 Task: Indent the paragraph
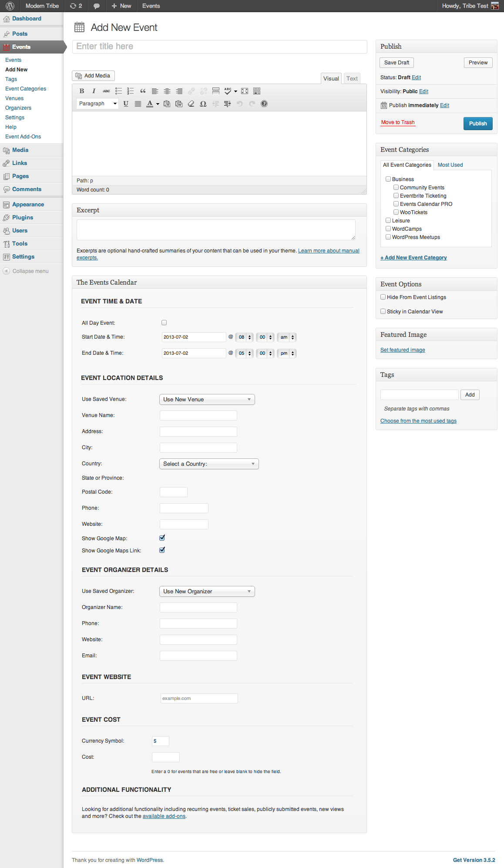[228, 104]
